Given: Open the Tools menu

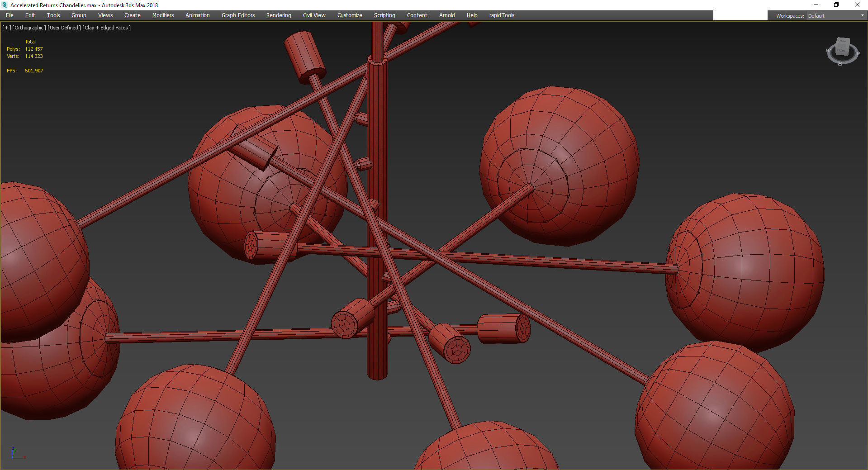Looking at the screenshot, I should coord(53,15).
